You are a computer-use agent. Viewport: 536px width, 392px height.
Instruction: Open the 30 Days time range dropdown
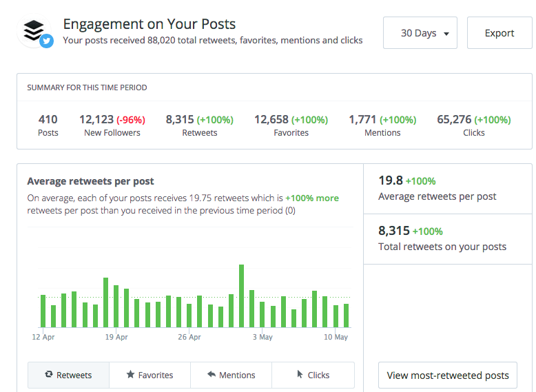(420, 33)
